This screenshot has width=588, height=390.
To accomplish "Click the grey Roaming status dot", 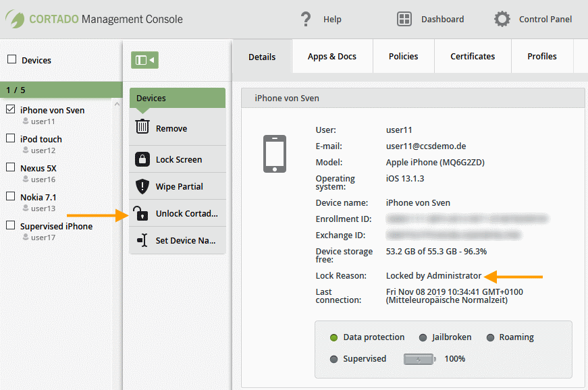I will (490, 337).
